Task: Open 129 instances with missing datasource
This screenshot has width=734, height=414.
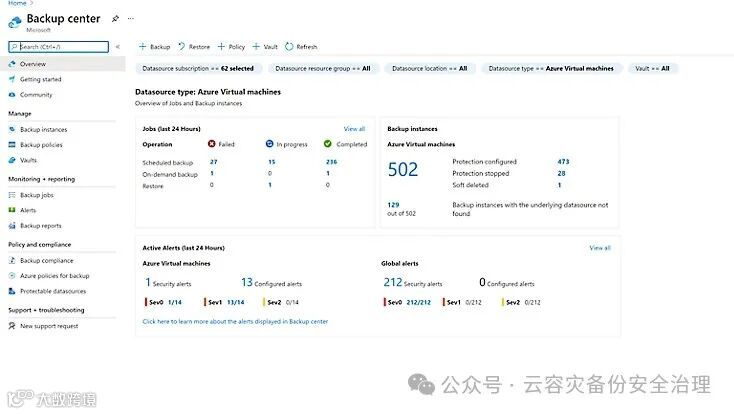Action: 393,205
